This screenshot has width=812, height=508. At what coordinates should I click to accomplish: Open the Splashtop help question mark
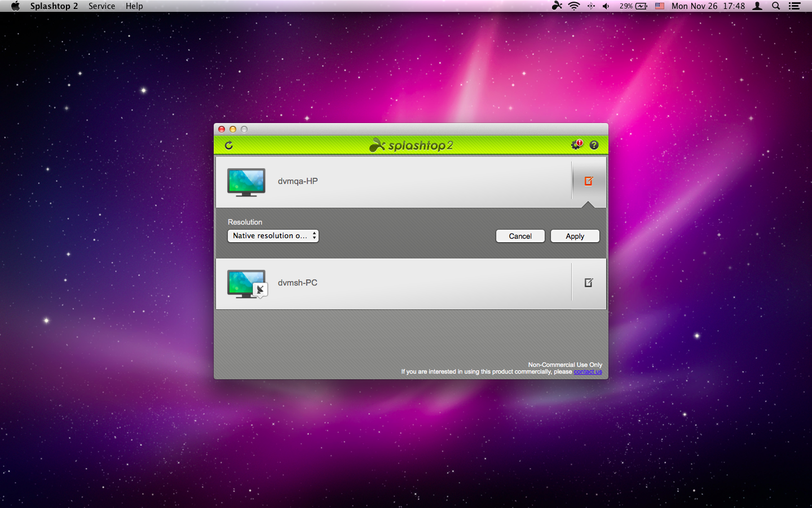(594, 145)
